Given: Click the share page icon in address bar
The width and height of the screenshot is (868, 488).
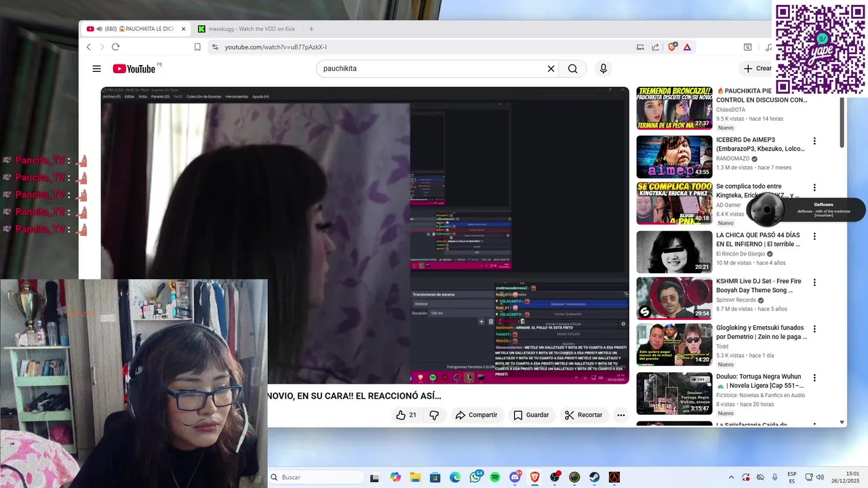Looking at the screenshot, I should coord(655,47).
